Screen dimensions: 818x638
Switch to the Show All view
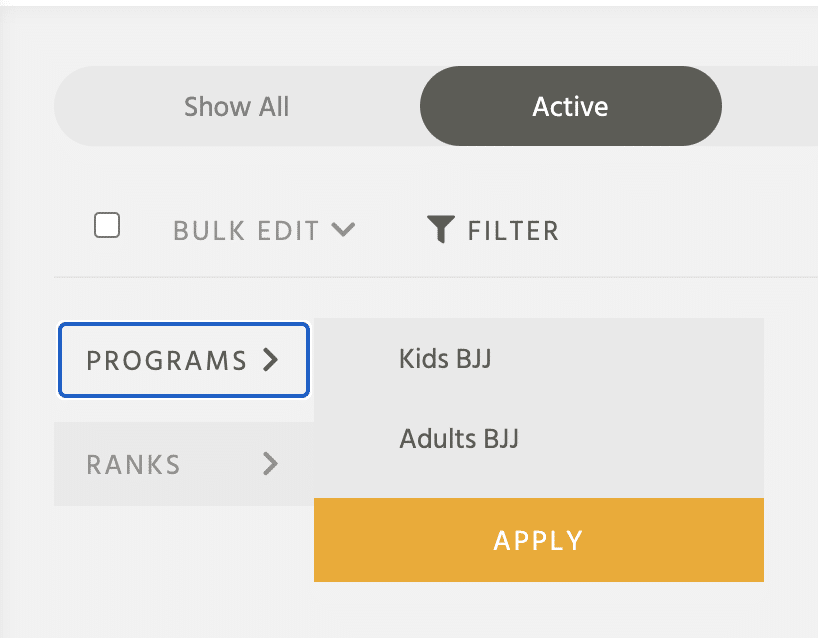[237, 106]
